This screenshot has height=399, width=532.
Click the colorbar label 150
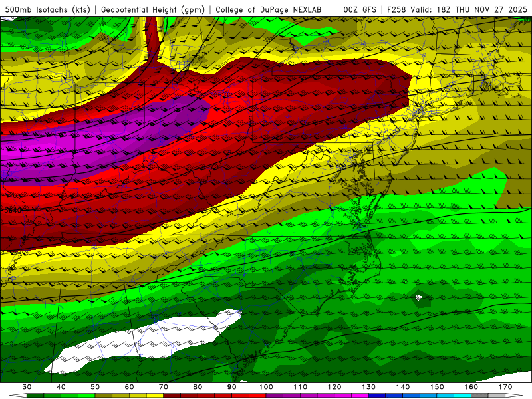pyautogui.click(x=438, y=387)
